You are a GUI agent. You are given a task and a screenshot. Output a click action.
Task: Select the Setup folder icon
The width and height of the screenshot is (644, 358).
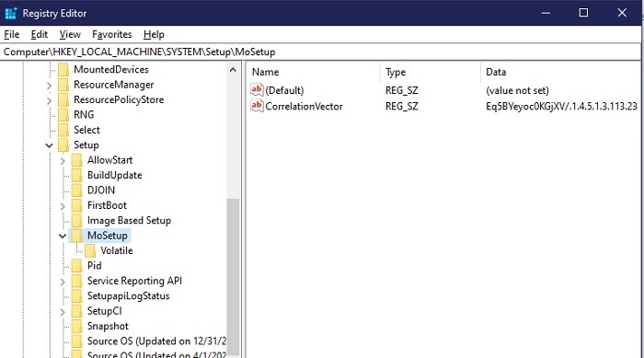pos(63,145)
